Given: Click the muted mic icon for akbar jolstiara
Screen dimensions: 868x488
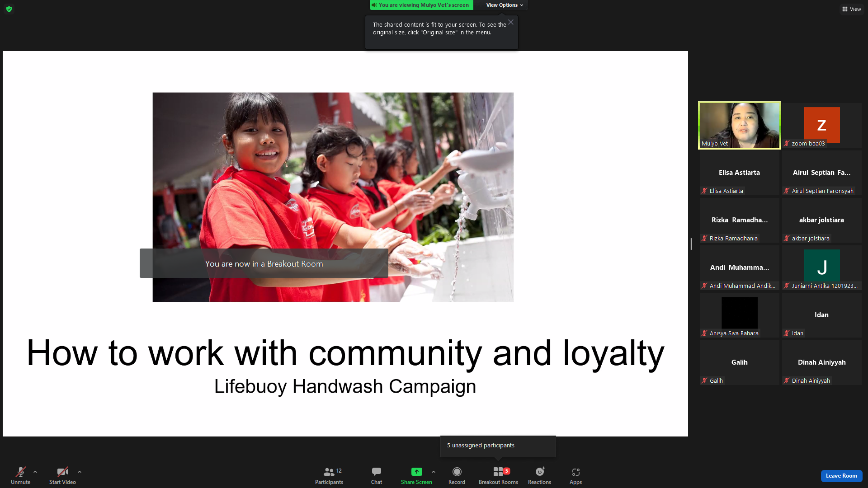Looking at the screenshot, I should [x=787, y=238].
